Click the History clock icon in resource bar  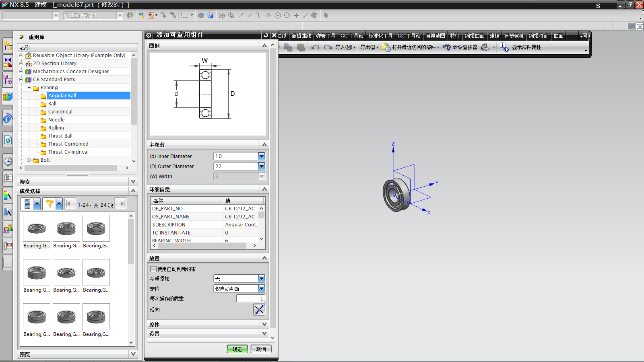point(8,161)
